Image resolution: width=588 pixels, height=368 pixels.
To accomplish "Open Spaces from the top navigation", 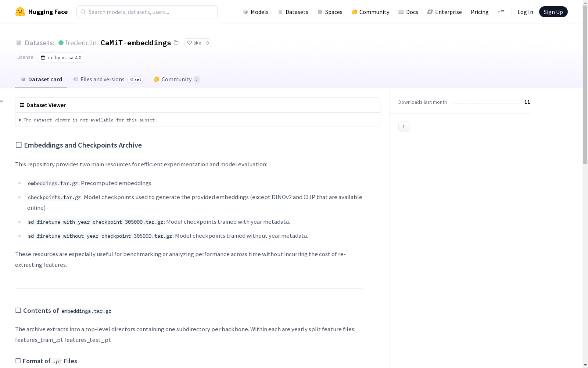I will (330, 12).
